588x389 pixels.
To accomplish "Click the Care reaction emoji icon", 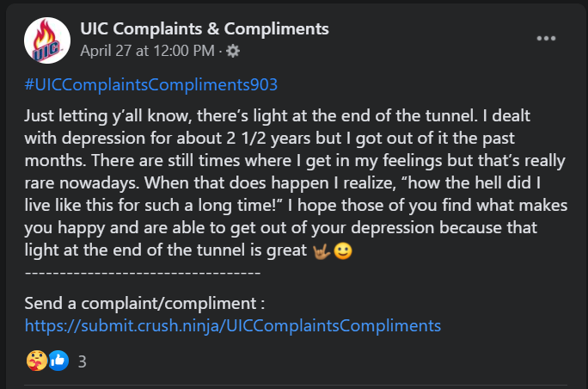I will tap(36, 361).
